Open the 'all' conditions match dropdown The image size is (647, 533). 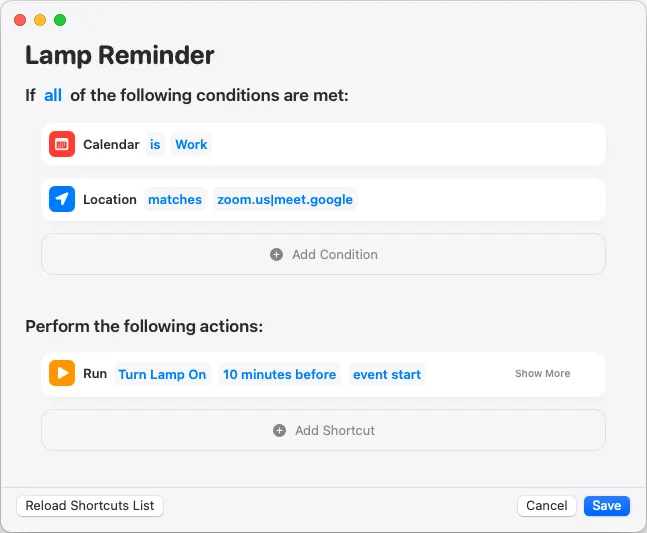pos(53,95)
